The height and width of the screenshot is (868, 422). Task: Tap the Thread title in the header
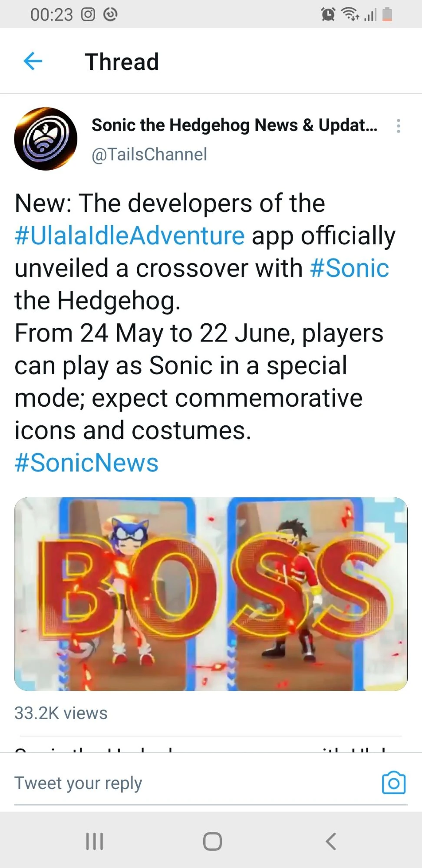click(x=122, y=61)
